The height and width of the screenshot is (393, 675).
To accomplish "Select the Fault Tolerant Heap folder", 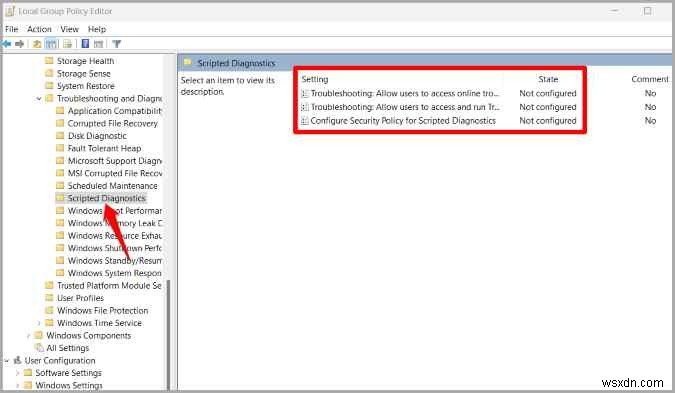I will click(104, 149).
